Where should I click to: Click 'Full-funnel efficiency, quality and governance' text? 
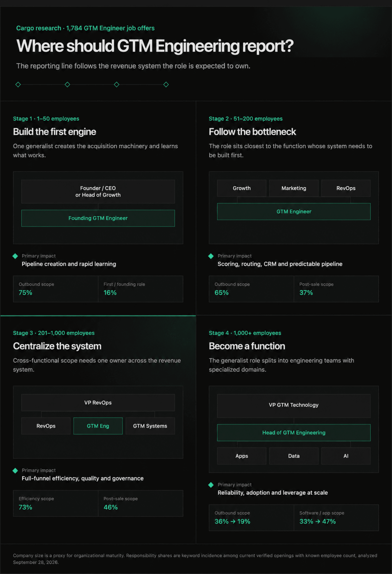pyautogui.click(x=82, y=478)
